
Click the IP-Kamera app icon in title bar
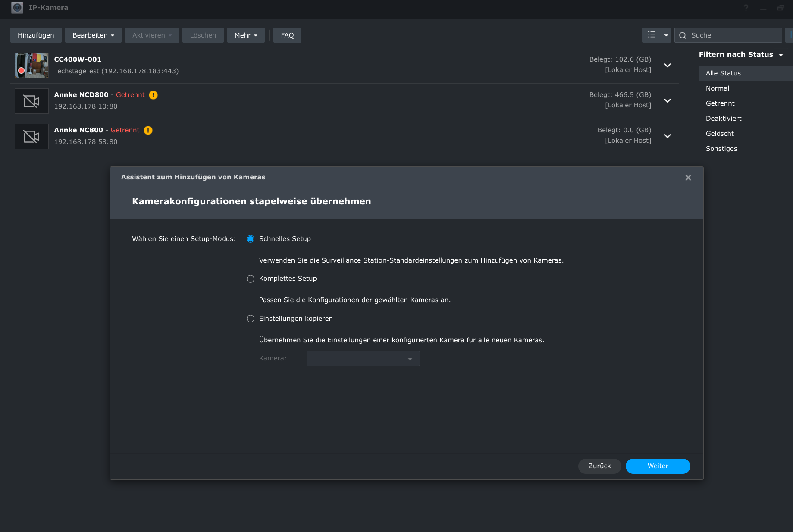[17, 8]
